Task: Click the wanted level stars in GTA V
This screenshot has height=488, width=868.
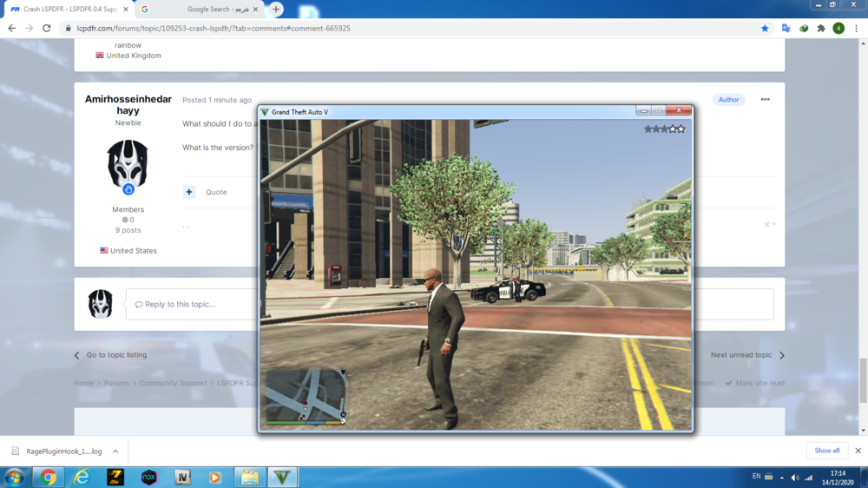Action: coord(664,129)
